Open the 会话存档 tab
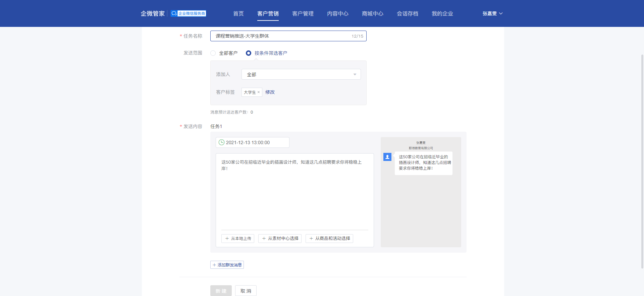 [x=408, y=13]
